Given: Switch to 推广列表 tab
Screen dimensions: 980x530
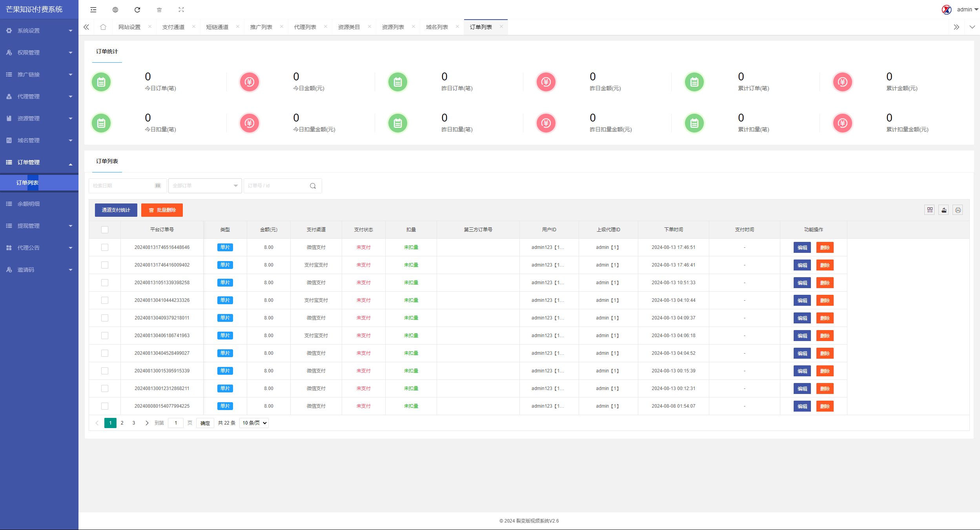Looking at the screenshot, I should pyautogui.click(x=261, y=27).
